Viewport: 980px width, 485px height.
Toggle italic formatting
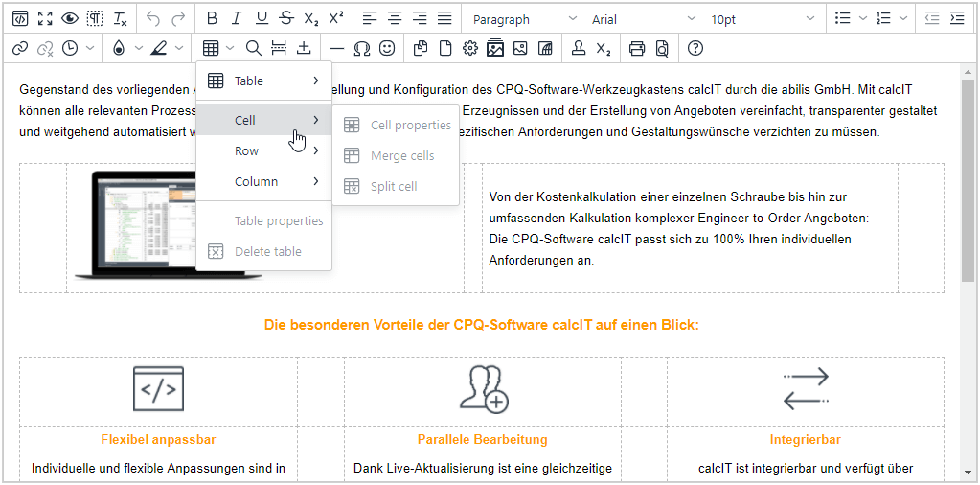click(237, 19)
